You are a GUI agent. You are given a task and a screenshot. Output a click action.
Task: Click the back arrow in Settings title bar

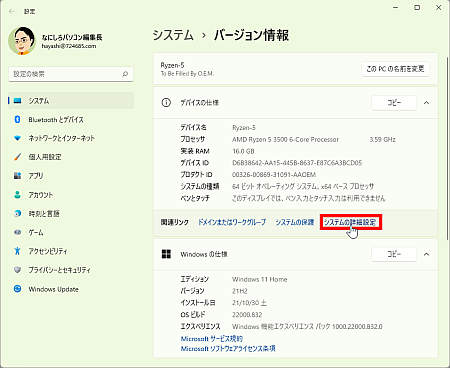tap(12, 11)
